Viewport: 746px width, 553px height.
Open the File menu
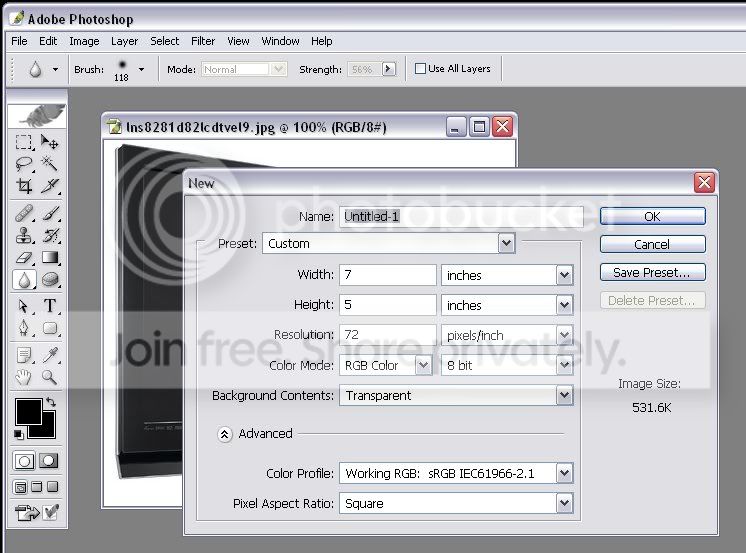coord(19,41)
